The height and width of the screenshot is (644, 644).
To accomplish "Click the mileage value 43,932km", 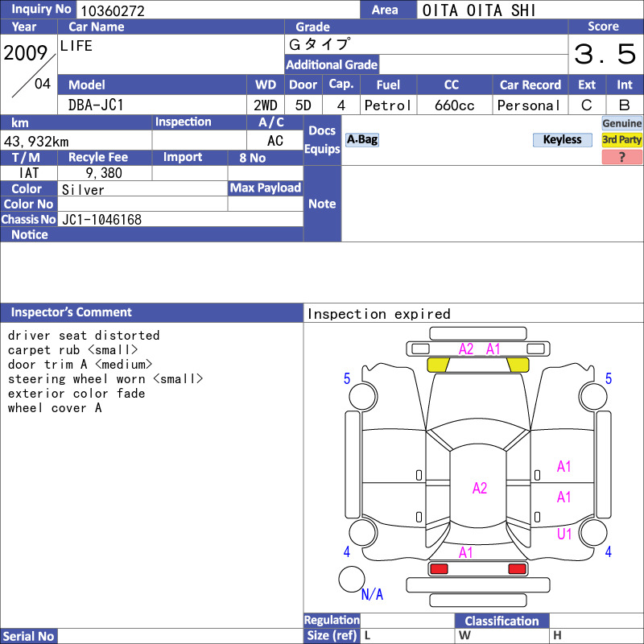I will (x=36, y=141).
